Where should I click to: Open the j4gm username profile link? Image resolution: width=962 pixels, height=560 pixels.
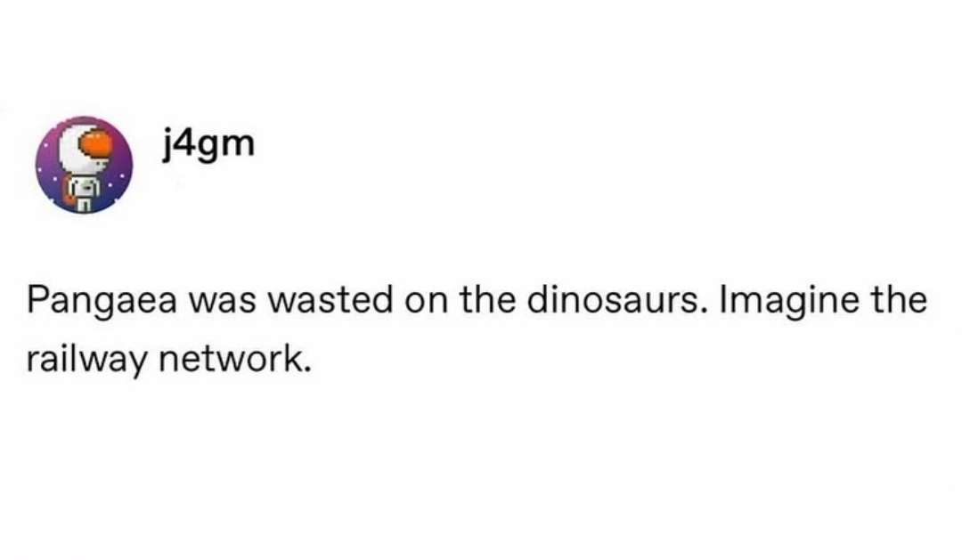click(208, 143)
